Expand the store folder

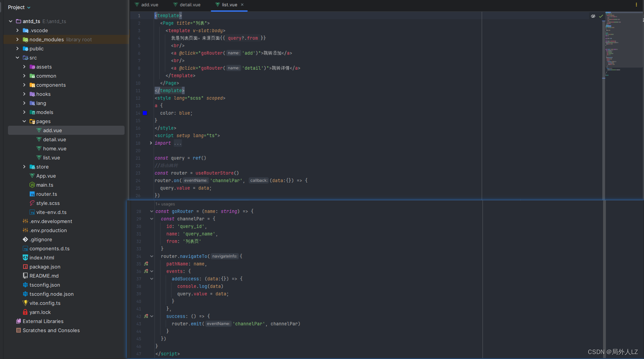pyautogui.click(x=24, y=167)
